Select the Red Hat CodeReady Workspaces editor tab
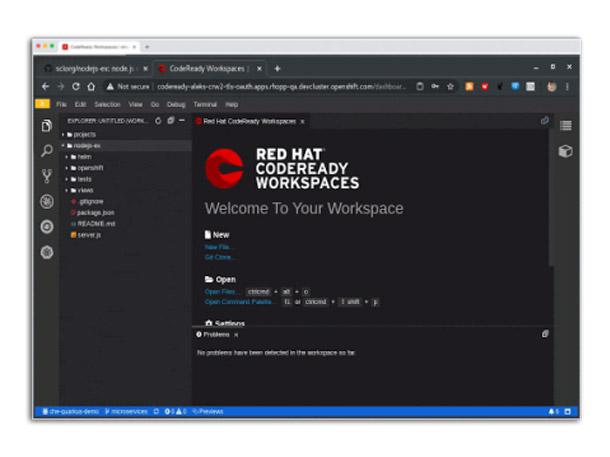 (x=249, y=121)
